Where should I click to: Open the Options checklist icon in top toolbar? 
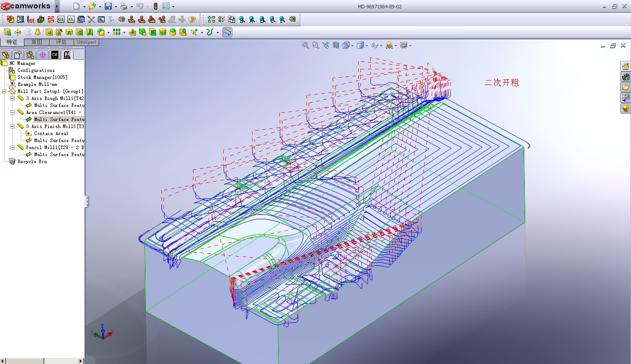point(166,6)
